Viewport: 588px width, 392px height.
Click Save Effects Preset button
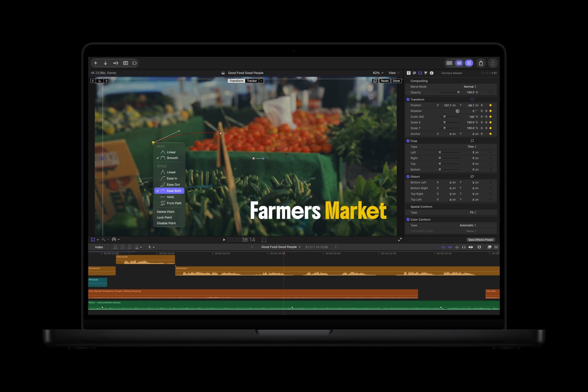pyautogui.click(x=480, y=240)
